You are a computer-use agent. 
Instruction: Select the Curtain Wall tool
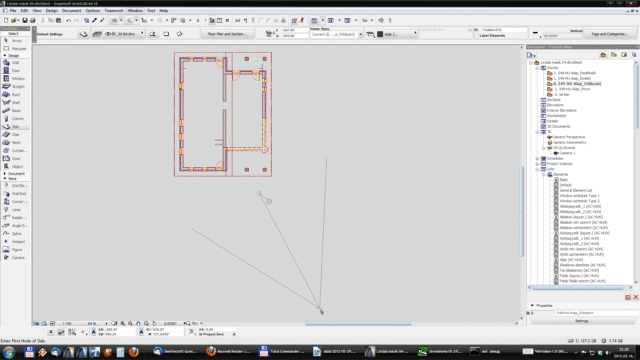[x=15, y=151]
